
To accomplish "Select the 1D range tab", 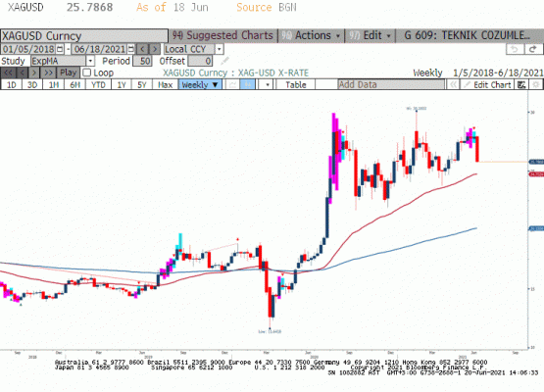I will point(12,84).
